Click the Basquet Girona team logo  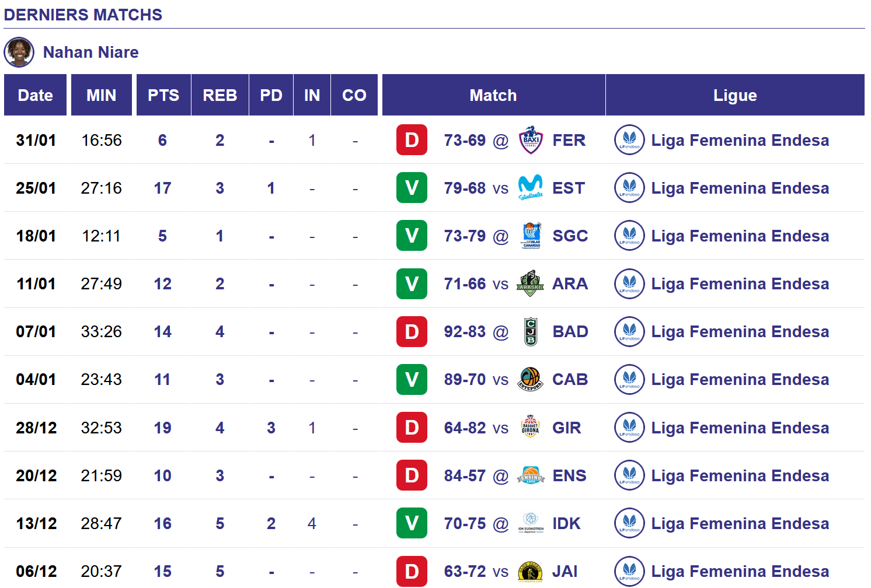coord(531,428)
